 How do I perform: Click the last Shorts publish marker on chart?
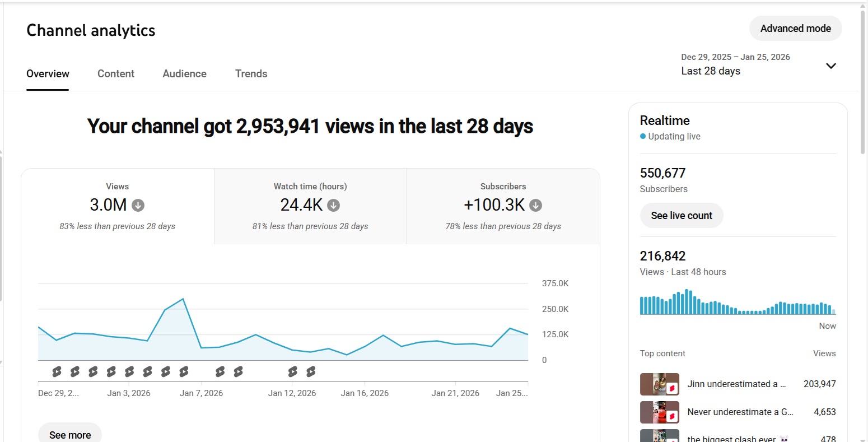coord(311,371)
